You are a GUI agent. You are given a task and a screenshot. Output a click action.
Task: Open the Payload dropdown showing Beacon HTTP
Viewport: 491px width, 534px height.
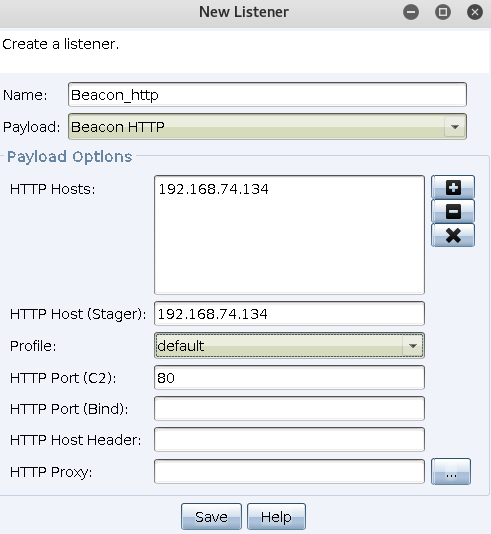pyautogui.click(x=267, y=127)
